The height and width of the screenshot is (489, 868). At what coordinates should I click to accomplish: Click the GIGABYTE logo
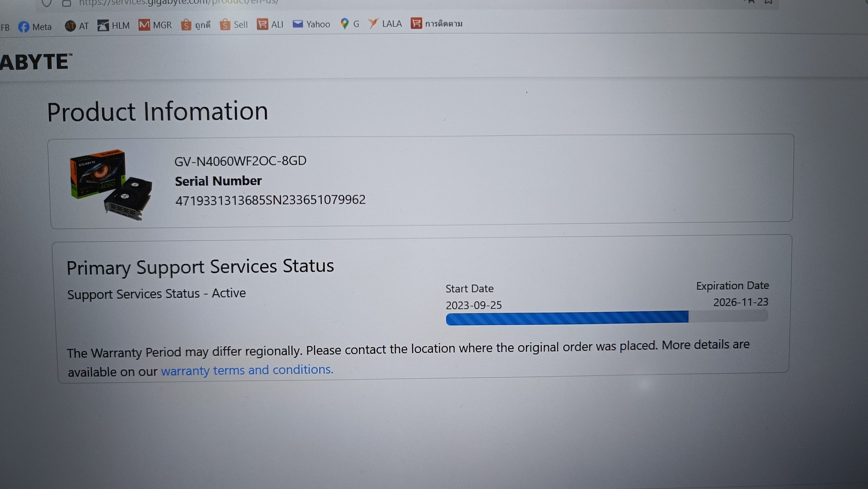36,62
